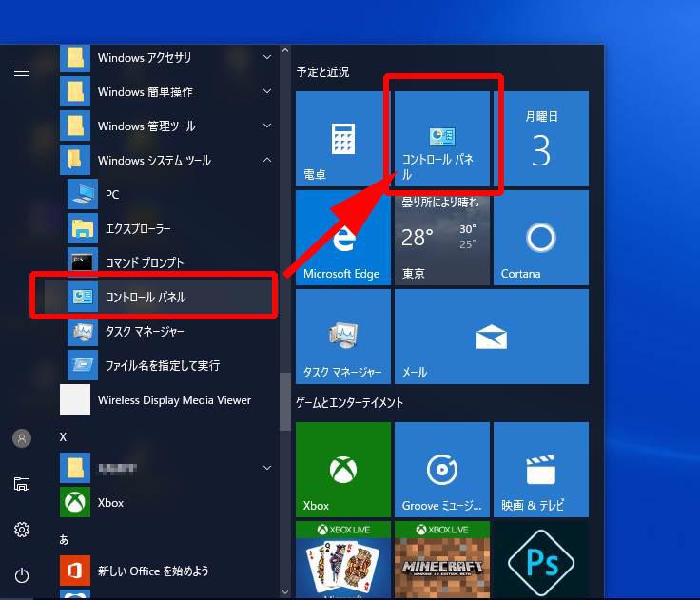Open the Xbox green tile
Screen dimensions: 700x600
coord(342,470)
